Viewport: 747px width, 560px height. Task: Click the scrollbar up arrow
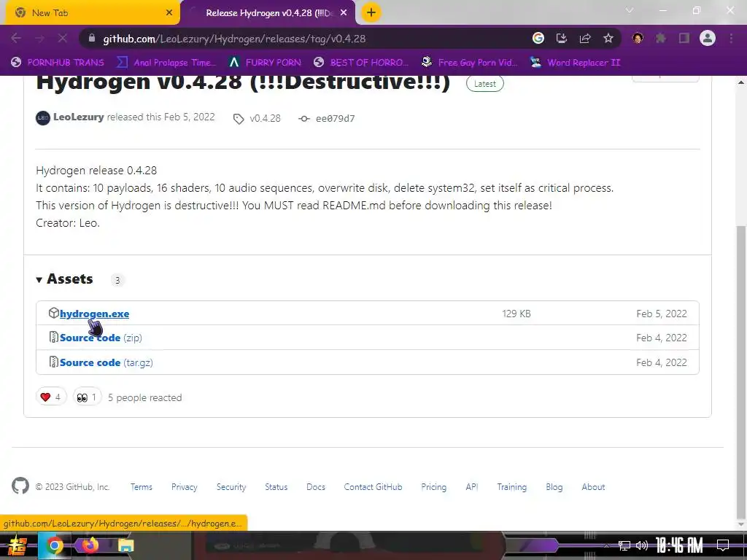click(x=742, y=82)
